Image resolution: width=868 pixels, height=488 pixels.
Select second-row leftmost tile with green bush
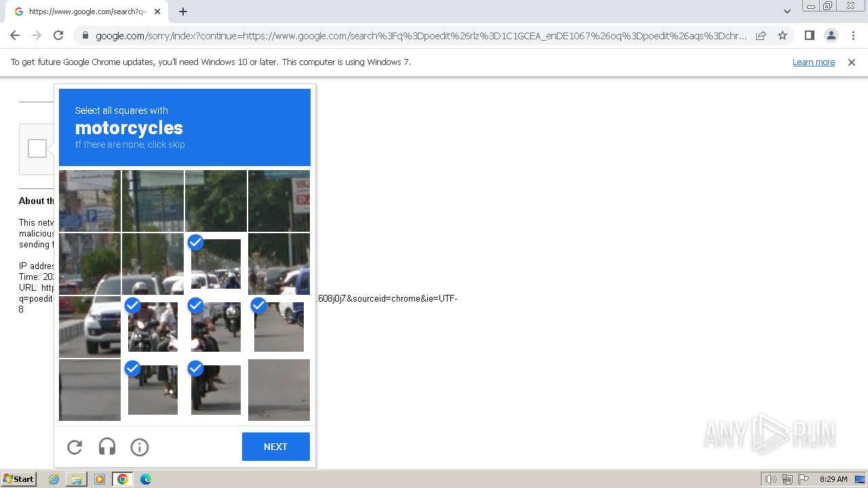(90, 264)
